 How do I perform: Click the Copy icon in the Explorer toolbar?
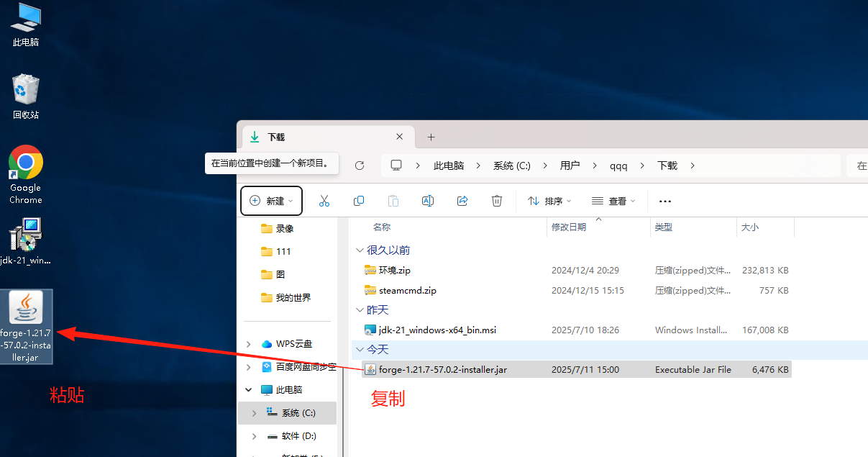pyautogui.click(x=358, y=201)
